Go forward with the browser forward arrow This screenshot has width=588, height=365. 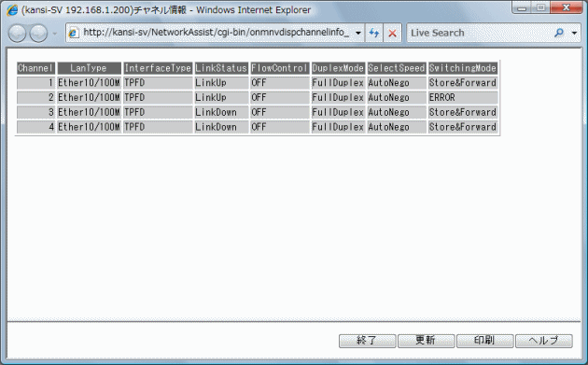tap(38, 34)
